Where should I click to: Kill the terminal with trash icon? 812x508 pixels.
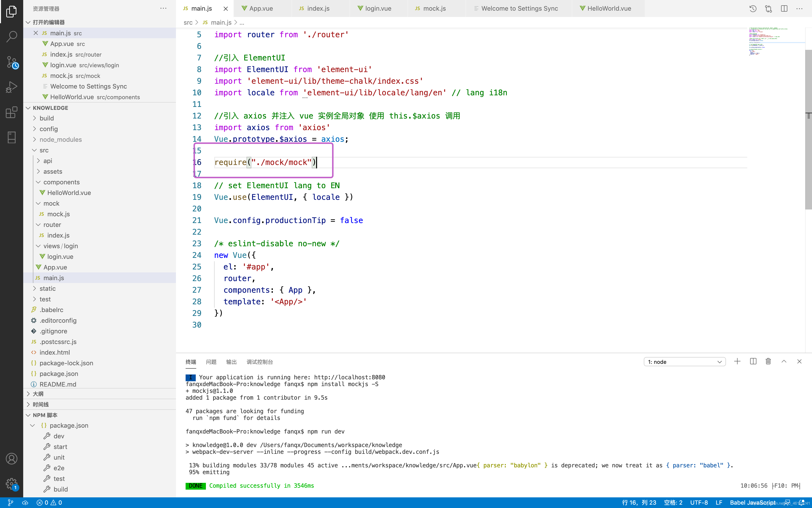768,361
